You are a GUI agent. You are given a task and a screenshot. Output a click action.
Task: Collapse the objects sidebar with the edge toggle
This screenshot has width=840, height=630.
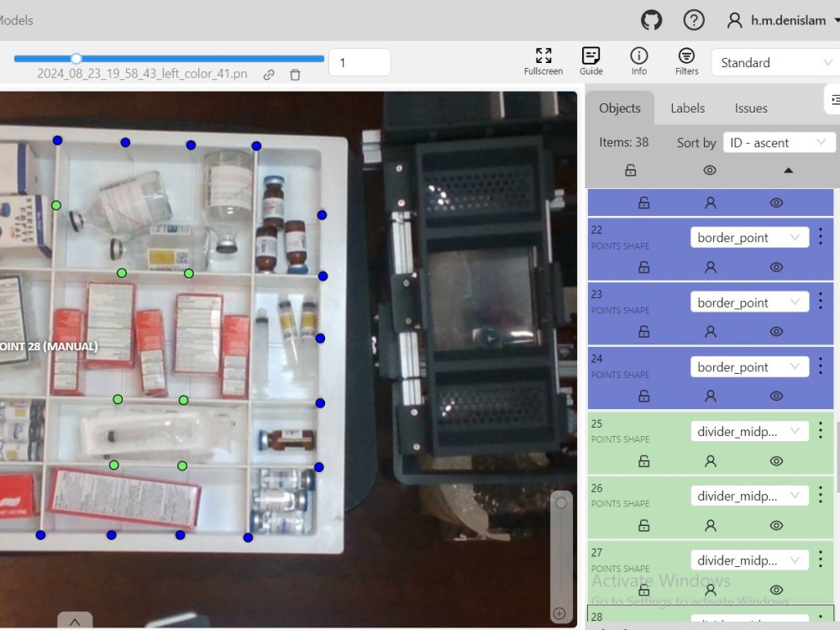click(833, 99)
